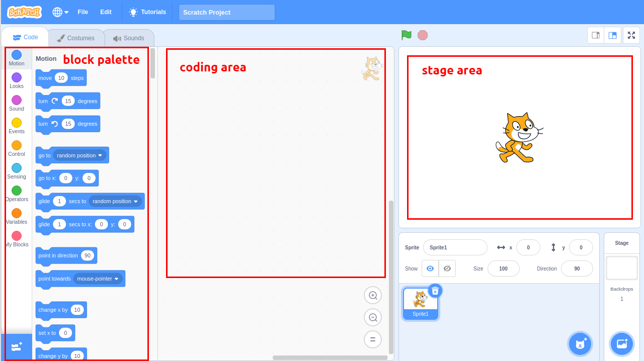Image resolution: width=644 pixels, height=361 pixels.
Task: Click the sprite Direction field
Action: [x=577, y=268]
